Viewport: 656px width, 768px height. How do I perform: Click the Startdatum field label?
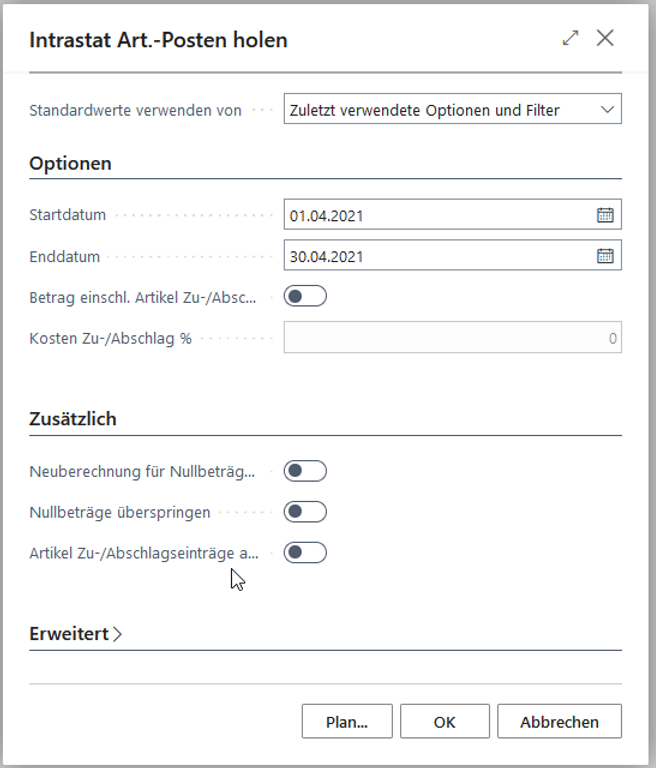[67, 215]
